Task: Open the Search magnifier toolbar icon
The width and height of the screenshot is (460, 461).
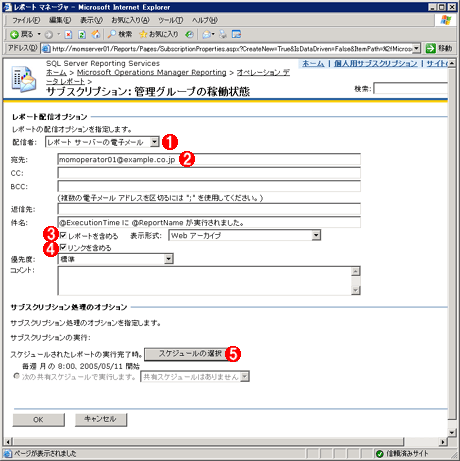Action: [x=112, y=34]
